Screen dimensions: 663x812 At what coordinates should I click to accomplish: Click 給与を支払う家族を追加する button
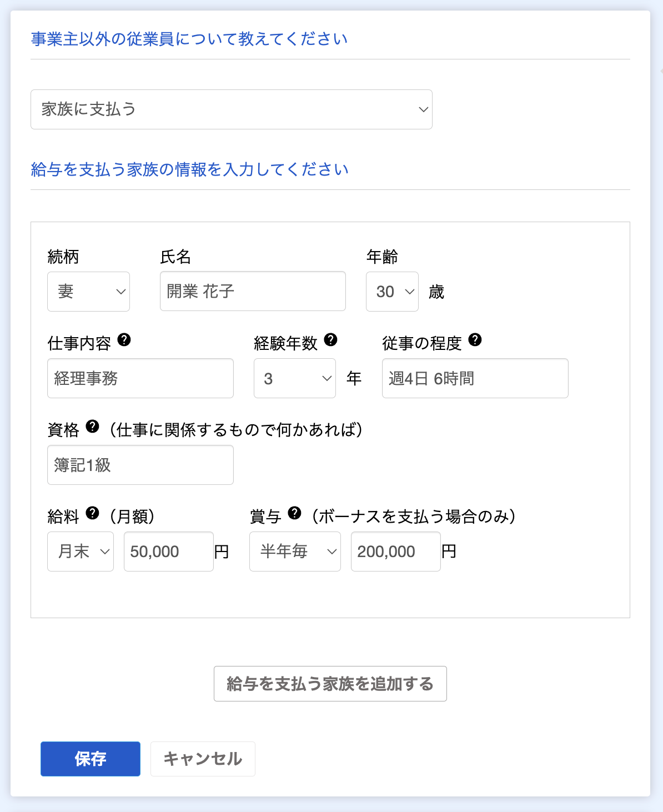330,684
